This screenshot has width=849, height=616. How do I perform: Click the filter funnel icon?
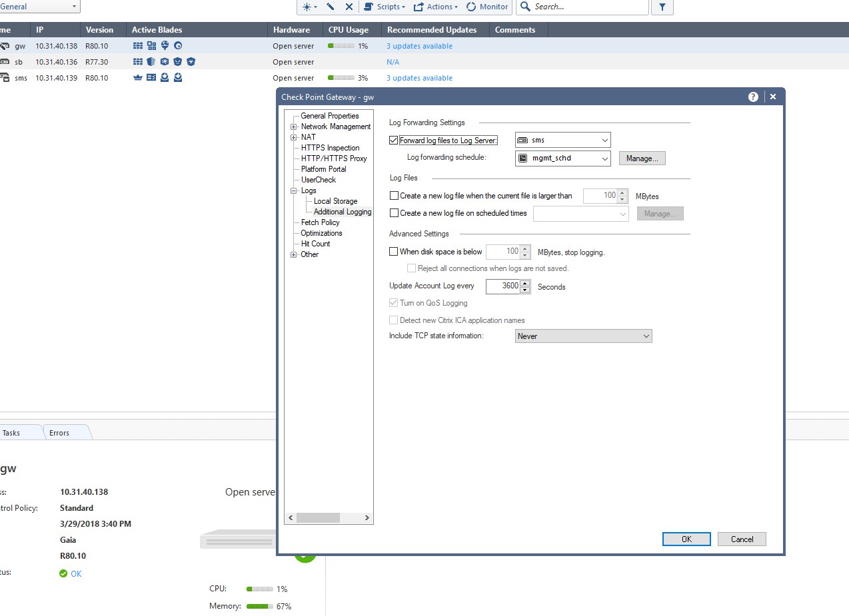pyautogui.click(x=662, y=7)
